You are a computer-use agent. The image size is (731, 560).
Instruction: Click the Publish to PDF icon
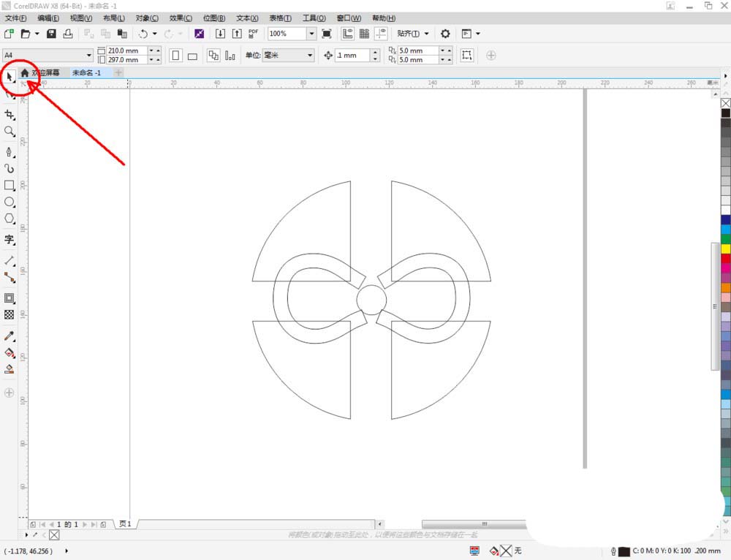(253, 34)
